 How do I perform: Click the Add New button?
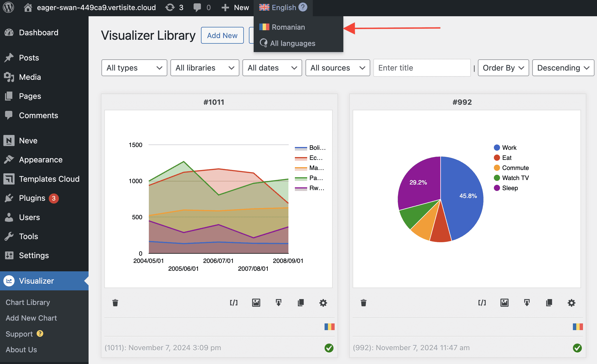[222, 36]
